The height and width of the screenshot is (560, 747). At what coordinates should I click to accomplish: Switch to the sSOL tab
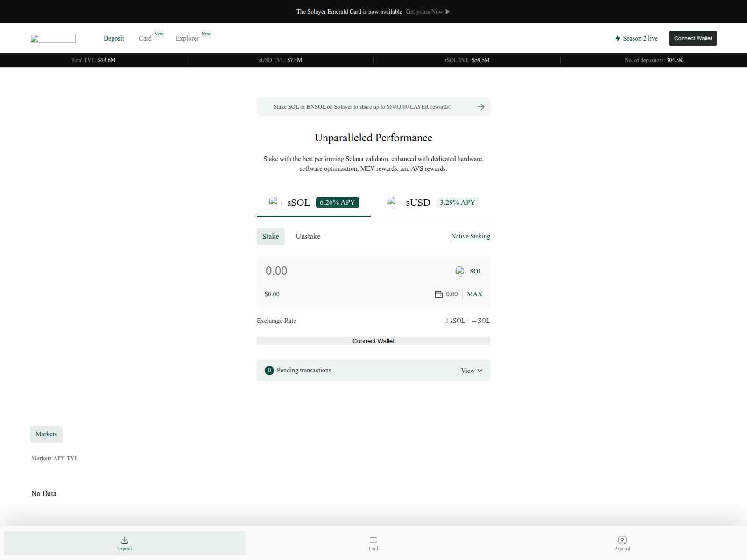point(314,203)
